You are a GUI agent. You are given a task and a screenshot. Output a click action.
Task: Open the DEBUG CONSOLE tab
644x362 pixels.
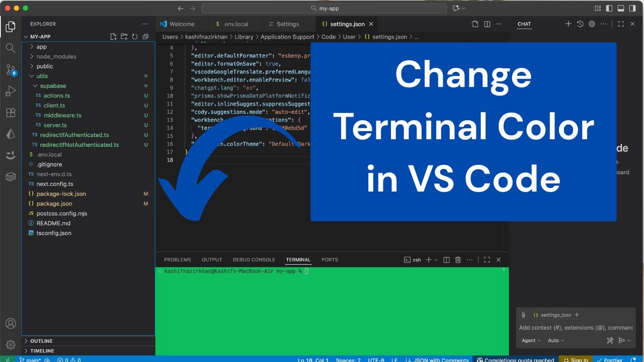pyautogui.click(x=254, y=260)
